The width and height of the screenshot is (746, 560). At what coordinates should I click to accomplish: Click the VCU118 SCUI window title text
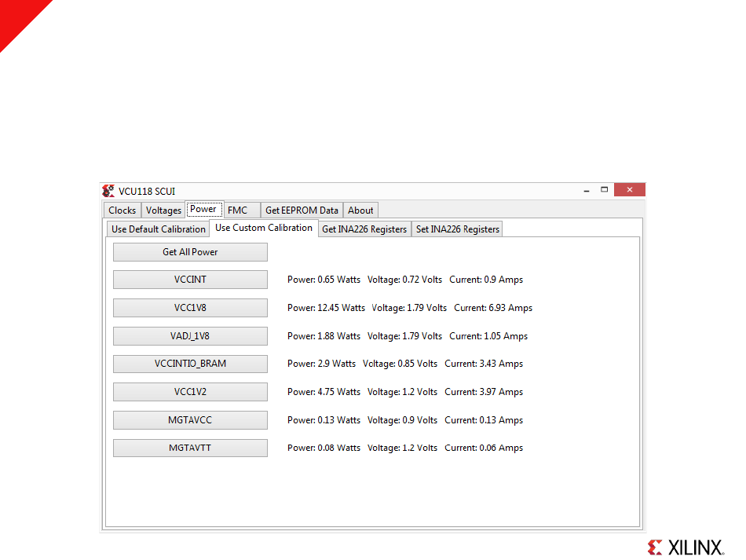point(147,192)
